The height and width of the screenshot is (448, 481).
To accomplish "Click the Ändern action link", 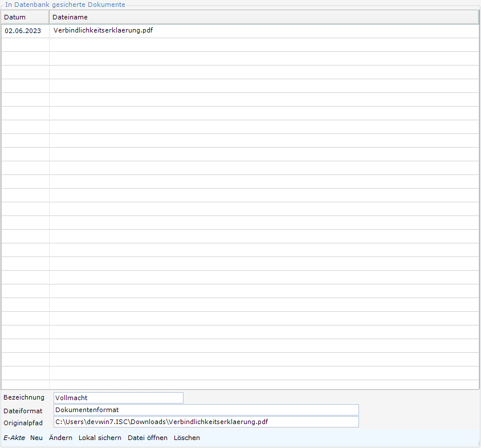I will click(x=60, y=438).
